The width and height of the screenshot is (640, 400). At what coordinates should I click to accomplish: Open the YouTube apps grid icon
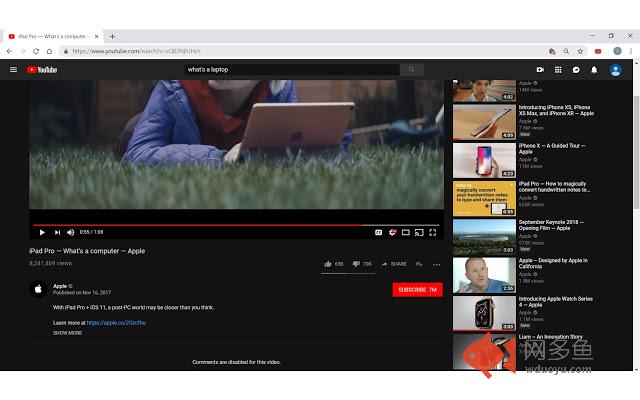[x=558, y=70]
